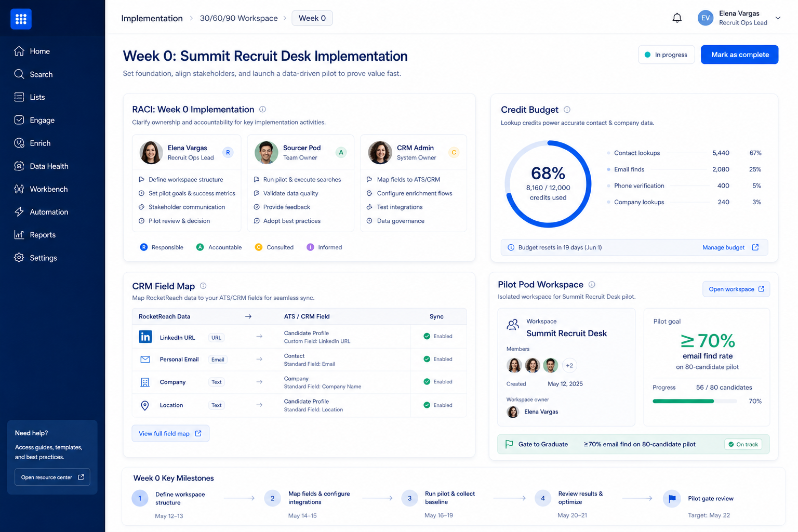Click the Gate to Graduate flag icon

[509, 444]
